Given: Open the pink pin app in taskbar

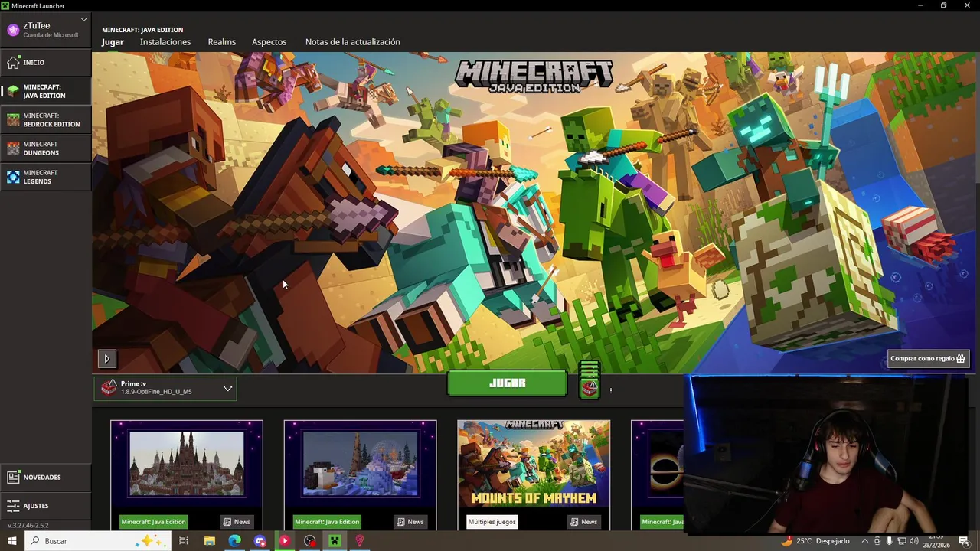Looking at the screenshot, I should click(x=359, y=541).
